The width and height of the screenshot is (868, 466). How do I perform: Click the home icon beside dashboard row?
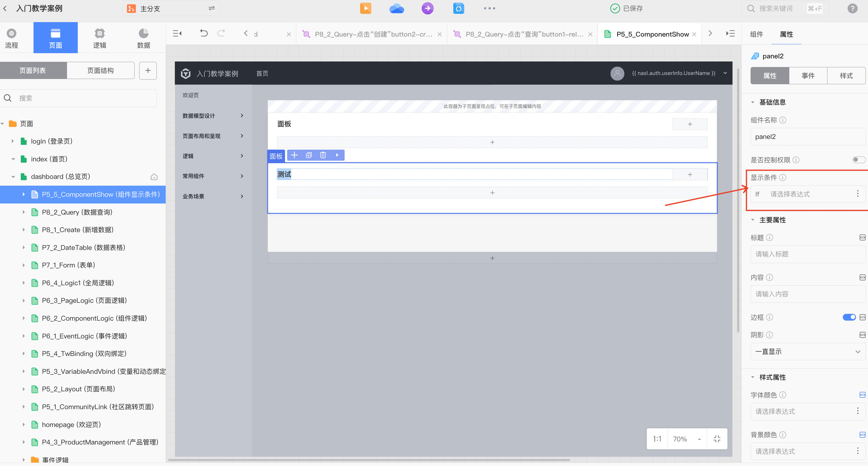154,177
